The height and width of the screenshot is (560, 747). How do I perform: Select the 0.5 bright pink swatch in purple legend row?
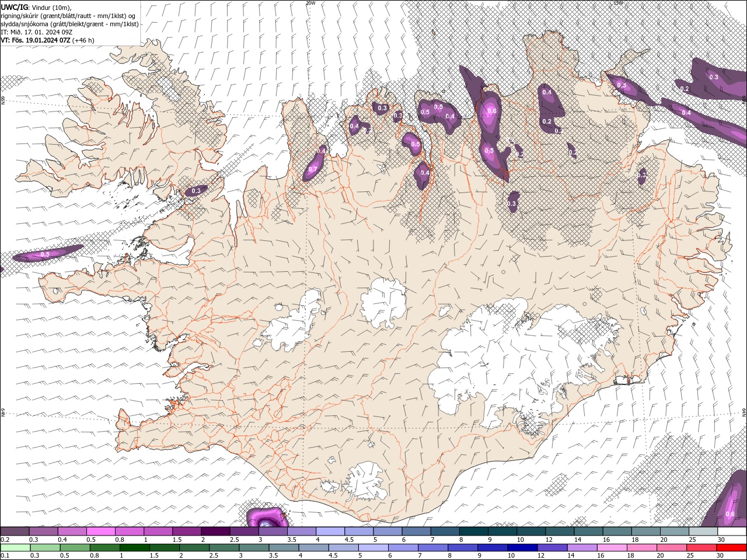point(100,531)
